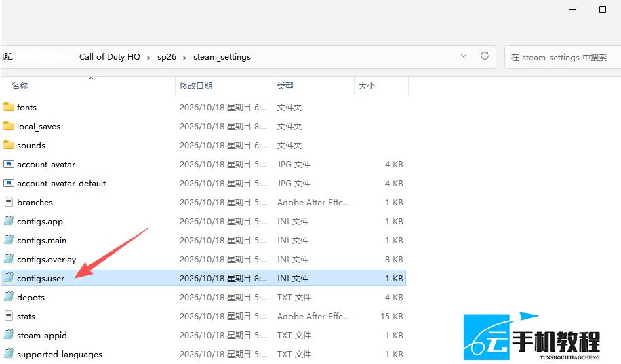Click the modified date of local_saves
The width and height of the screenshot is (621, 364).
[x=223, y=126]
